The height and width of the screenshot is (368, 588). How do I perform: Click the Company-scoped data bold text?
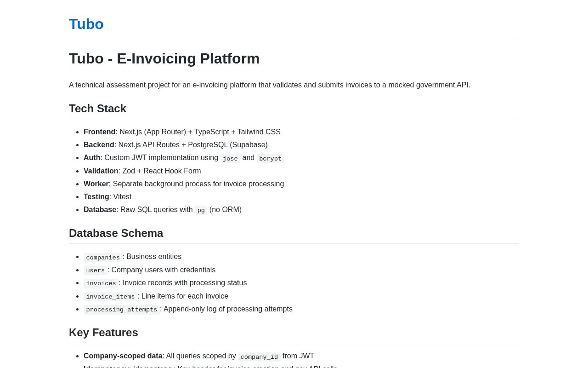coord(123,356)
